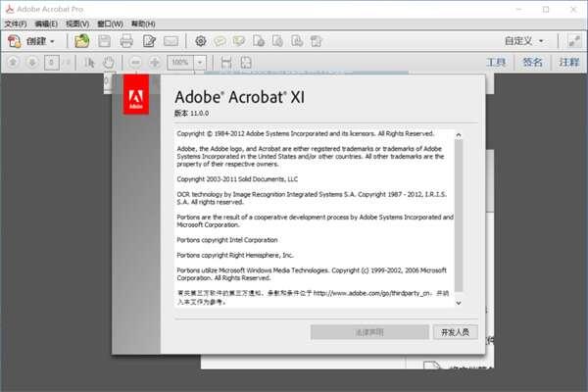The image size is (588, 392).
Task: Click the fit page width icon
Action: [x=226, y=62]
